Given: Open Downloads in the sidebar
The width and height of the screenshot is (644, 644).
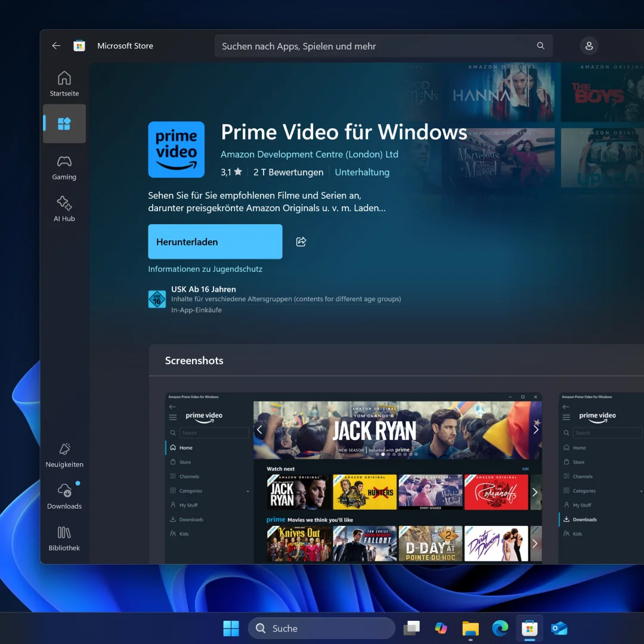Looking at the screenshot, I should click(x=64, y=496).
